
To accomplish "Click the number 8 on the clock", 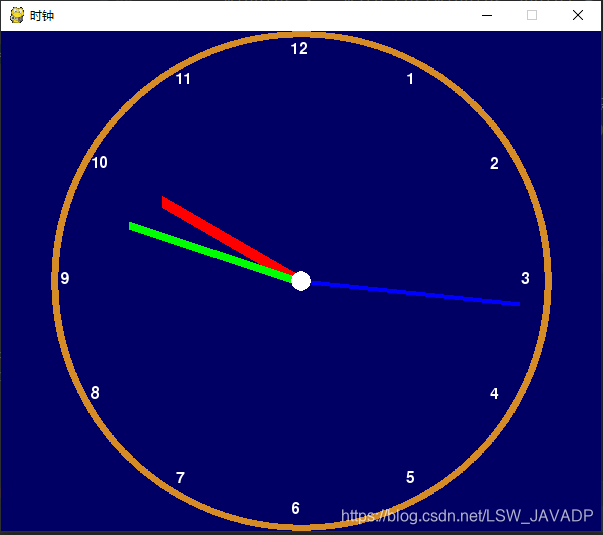I will tap(95, 393).
